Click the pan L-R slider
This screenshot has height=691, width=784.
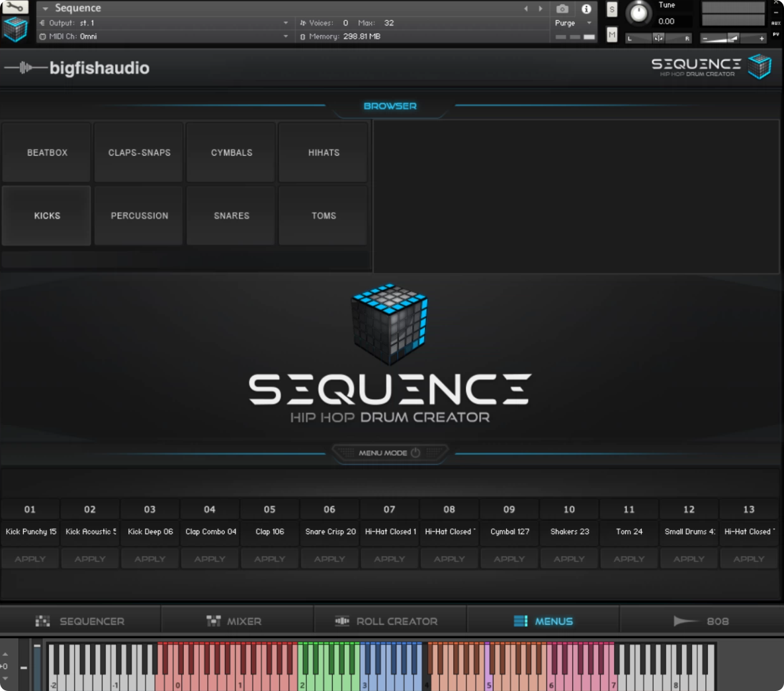coord(658,38)
